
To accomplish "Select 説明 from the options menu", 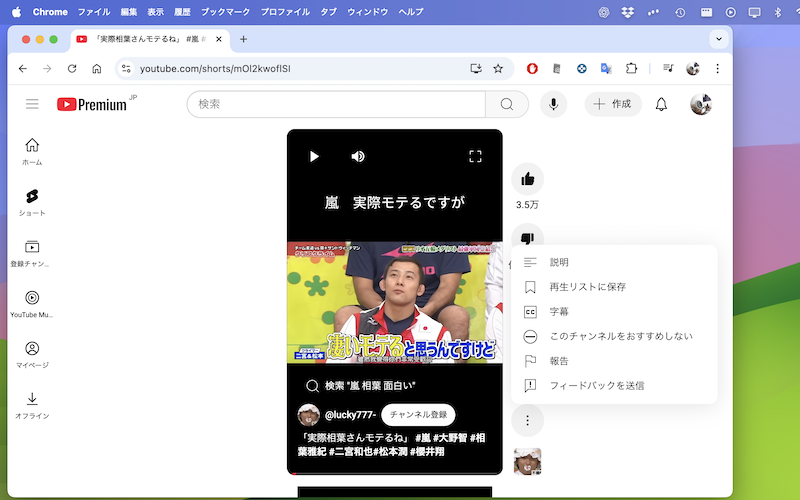I will (614, 262).
